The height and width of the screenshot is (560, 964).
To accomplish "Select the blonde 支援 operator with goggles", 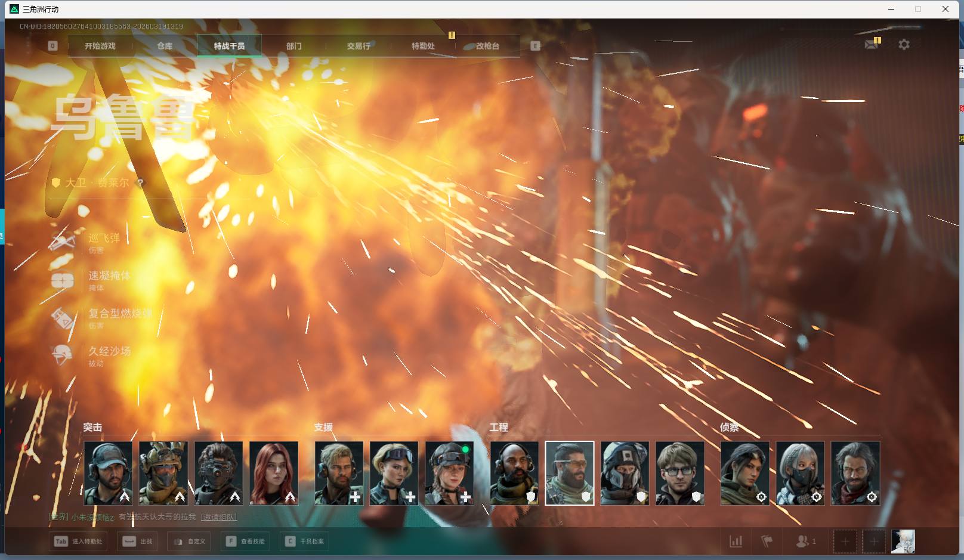I will point(394,474).
